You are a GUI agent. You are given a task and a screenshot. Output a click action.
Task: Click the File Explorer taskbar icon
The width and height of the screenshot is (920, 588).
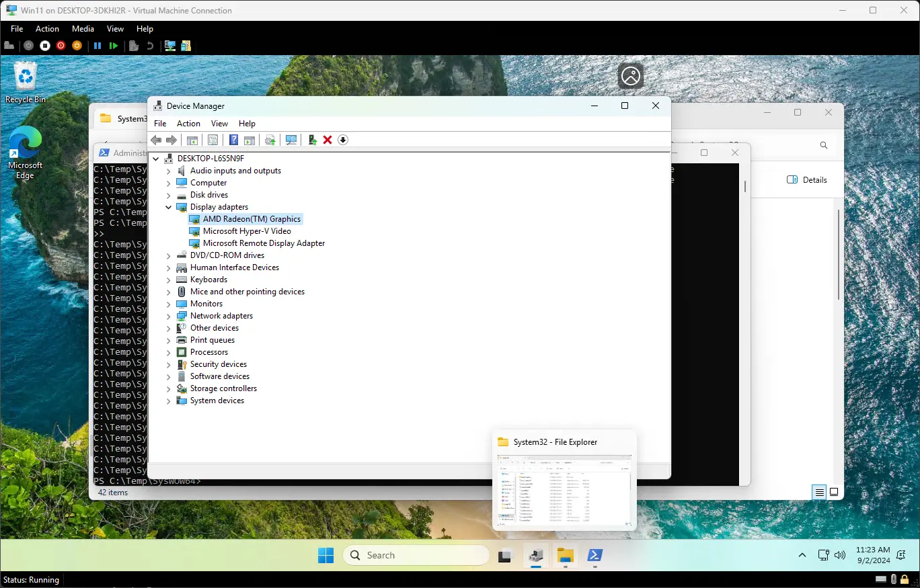coord(566,555)
